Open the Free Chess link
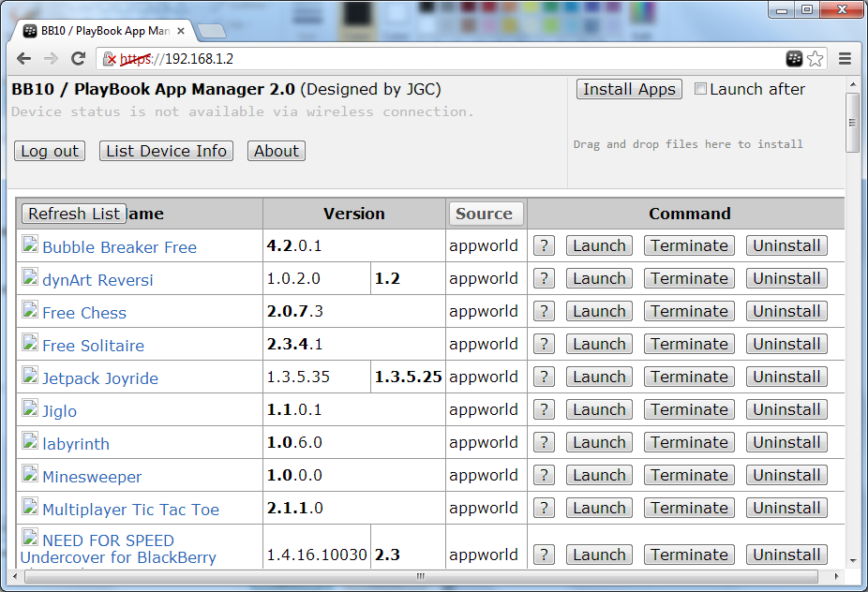This screenshot has height=592, width=868. 84,313
